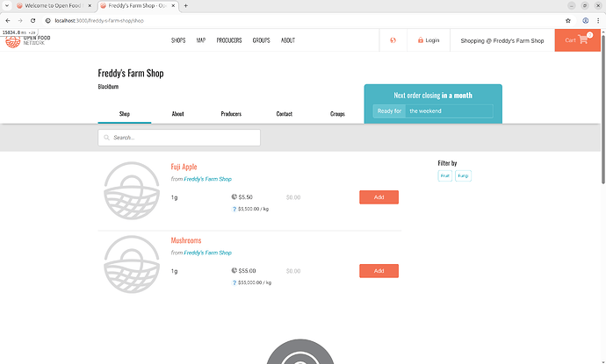Click the browser back arrow
This screenshot has height=364, width=606.
point(8,21)
